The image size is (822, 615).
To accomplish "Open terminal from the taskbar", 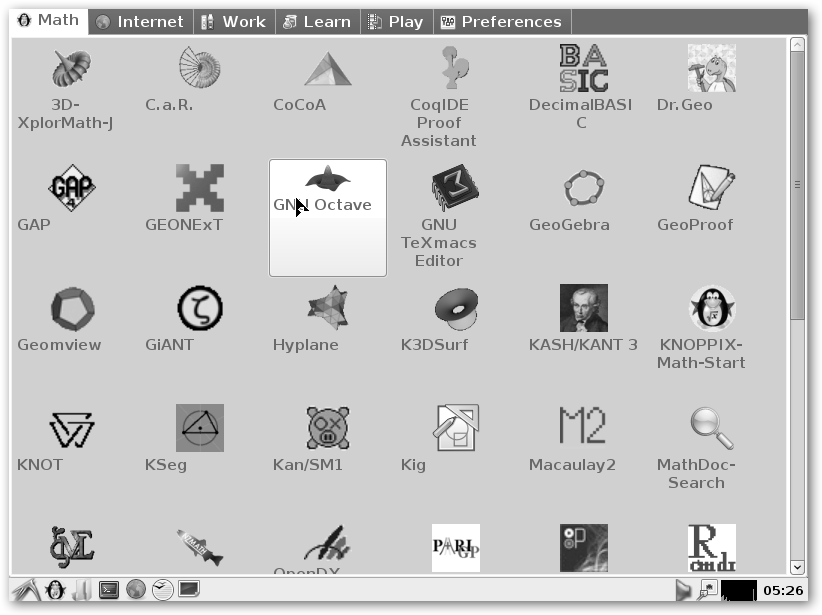I will 109,590.
